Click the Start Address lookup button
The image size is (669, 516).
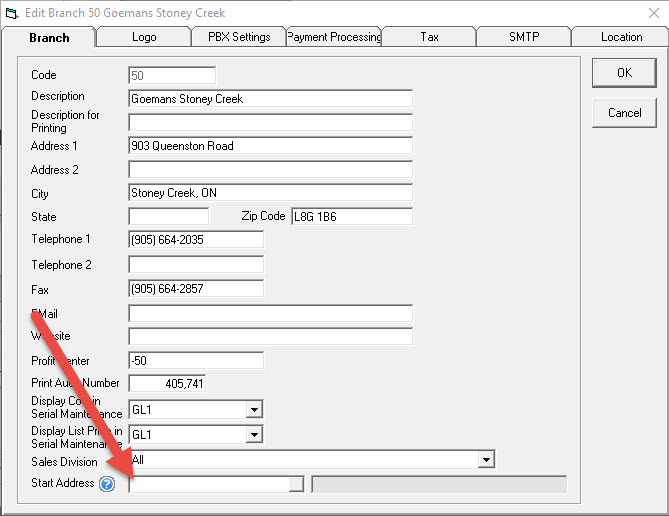[x=296, y=484]
